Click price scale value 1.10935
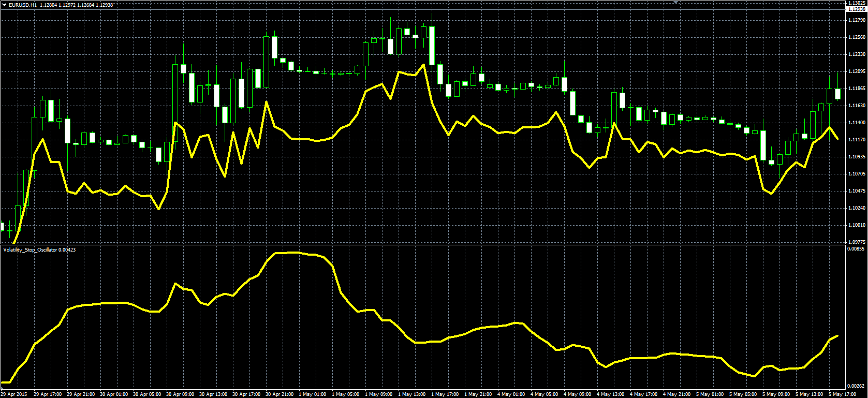 [x=857, y=156]
